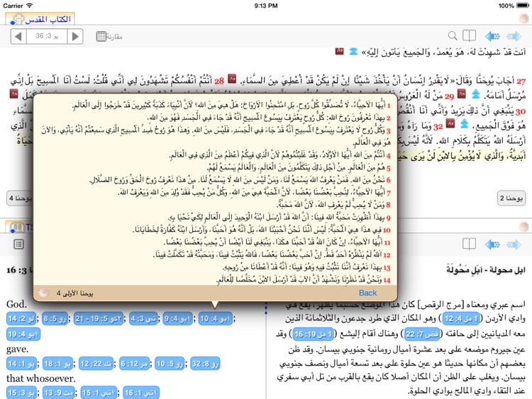This screenshot has height=399, width=532.
Task: Open cross-reference رو 5: 10
Action: click(170, 364)
